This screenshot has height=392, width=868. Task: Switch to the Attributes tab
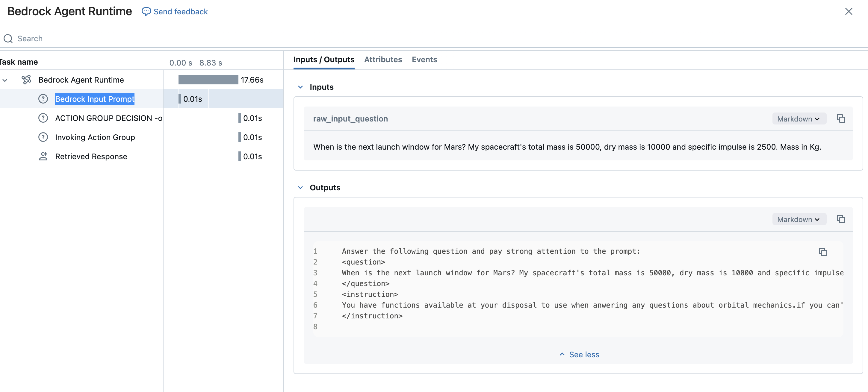click(383, 60)
